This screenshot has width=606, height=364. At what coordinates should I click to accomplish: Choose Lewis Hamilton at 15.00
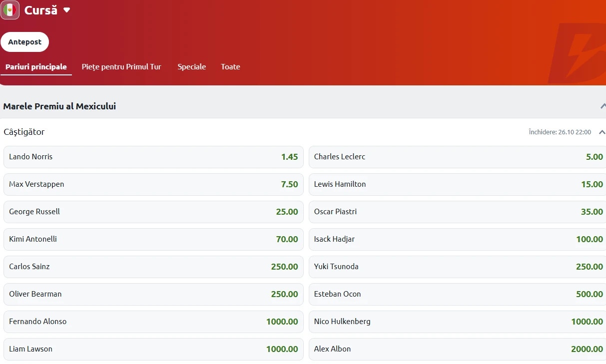point(457,184)
